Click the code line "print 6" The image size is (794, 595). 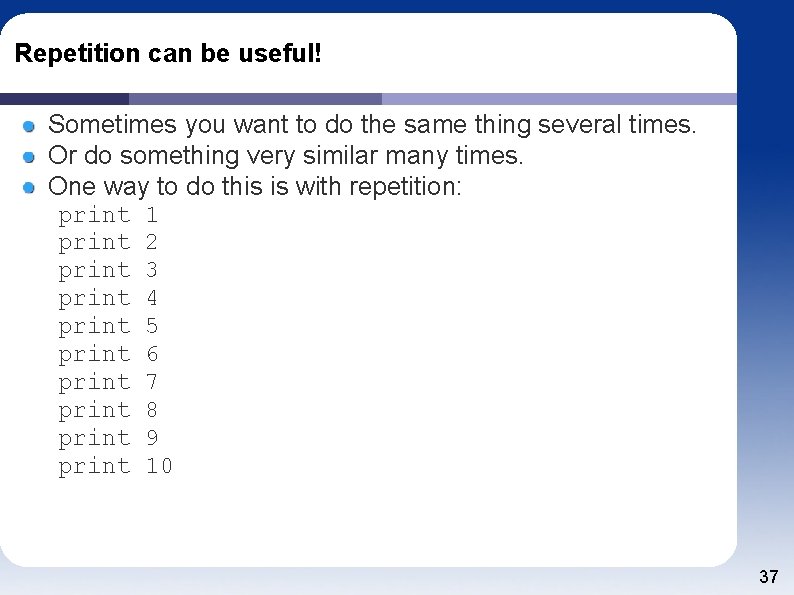(108, 355)
